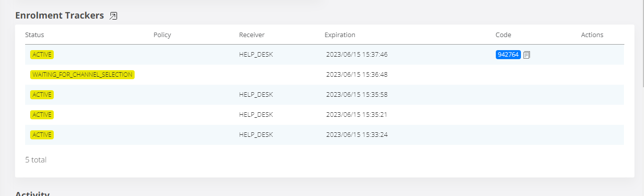Image resolution: width=644 pixels, height=196 pixels.
Task: Sort by the Expiration column header
Action: (340, 35)
